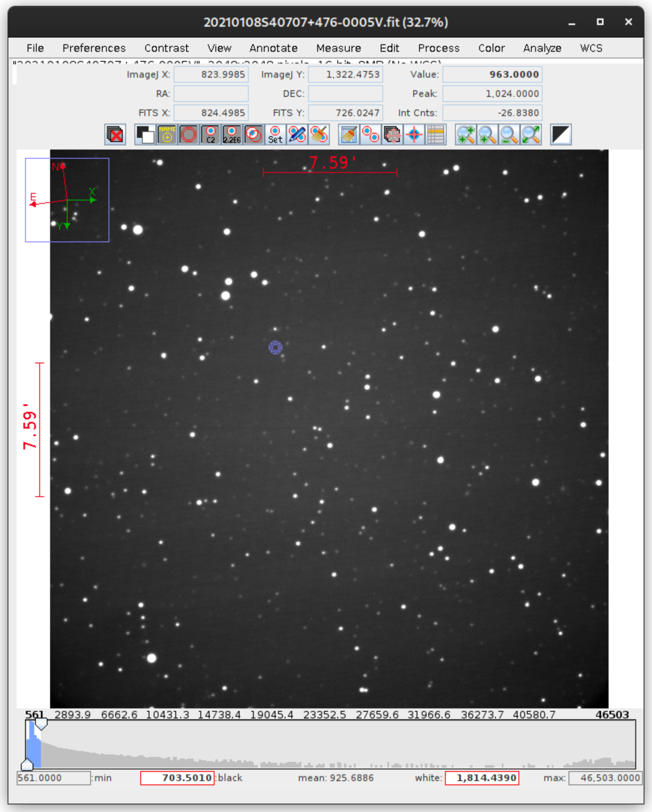Open the multi-aperture photometry tool
The height and width of the screenshot is (812, 652).
click(x=370, y=135)
